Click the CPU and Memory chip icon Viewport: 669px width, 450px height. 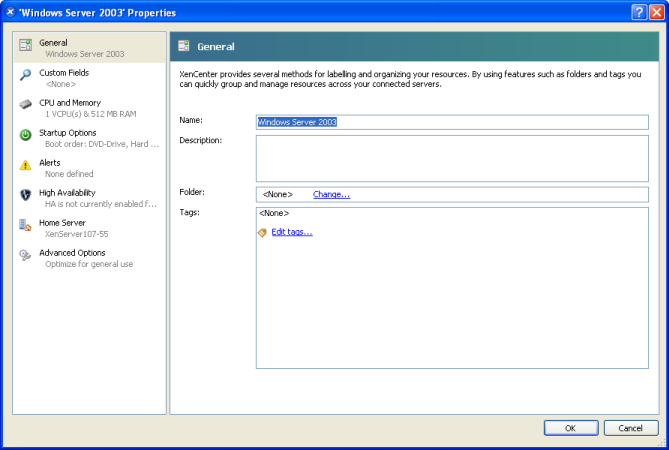[x=26, y=105]
